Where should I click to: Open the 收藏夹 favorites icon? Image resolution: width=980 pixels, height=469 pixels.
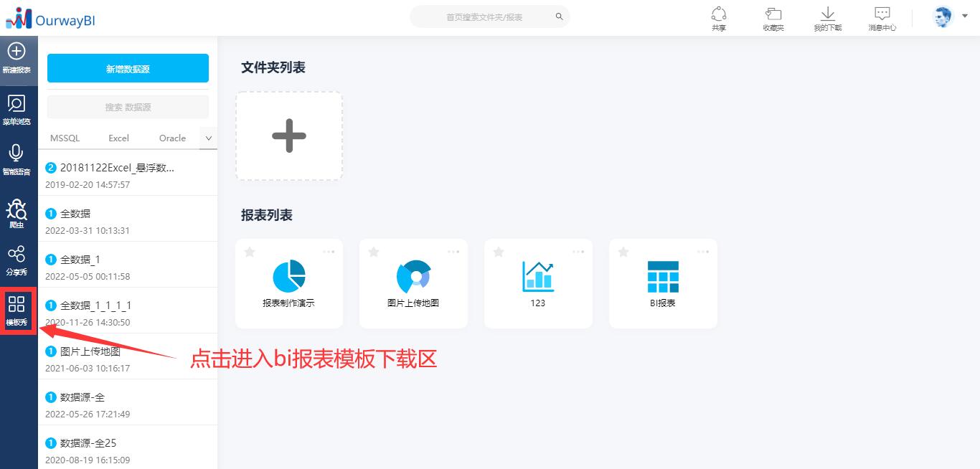(x=773, y=14)
